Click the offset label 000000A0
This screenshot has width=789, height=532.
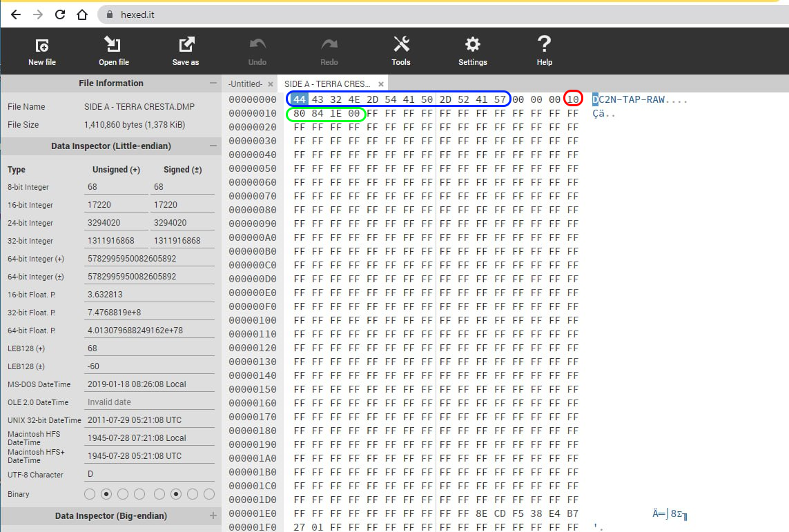tap(253, 237)
